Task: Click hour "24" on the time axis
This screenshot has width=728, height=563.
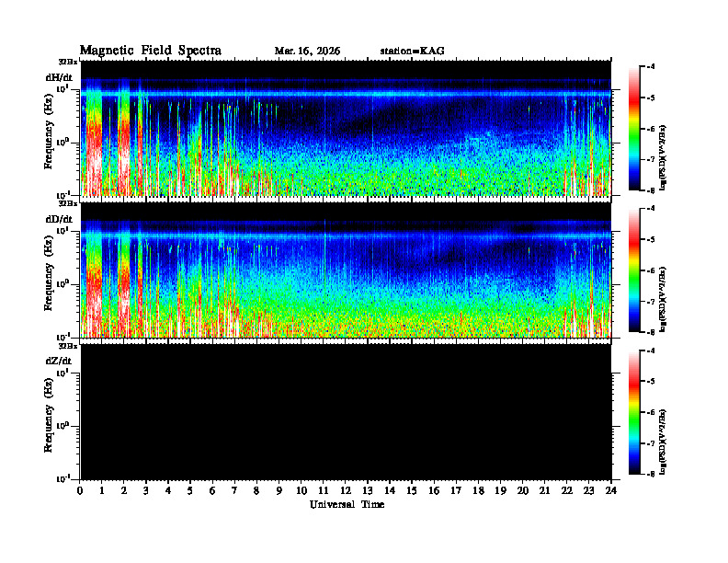Action: pos(611,491)
